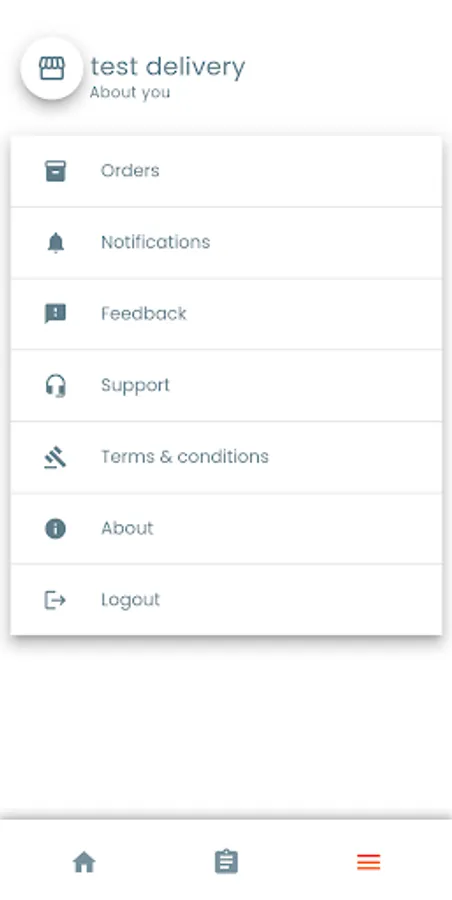This screenshot has height=900, width=452.
Task: Tap the store avatar icon
Action: [x=52, y=68]
